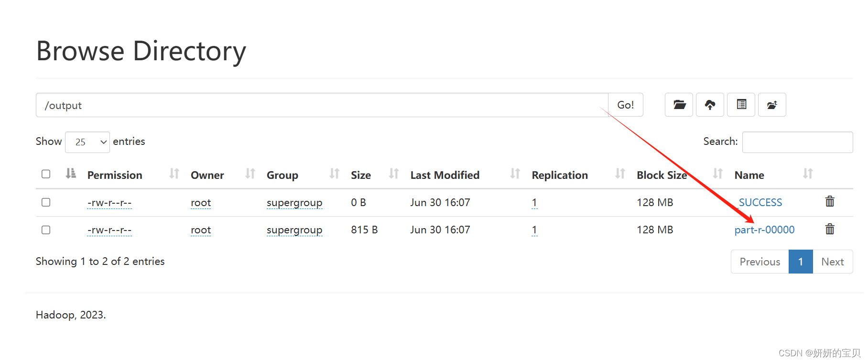The width and height of the screenshot is (868, 362).
Task: Go to pagination page 1
Action: pyautogui.click(x=801, y=262)
